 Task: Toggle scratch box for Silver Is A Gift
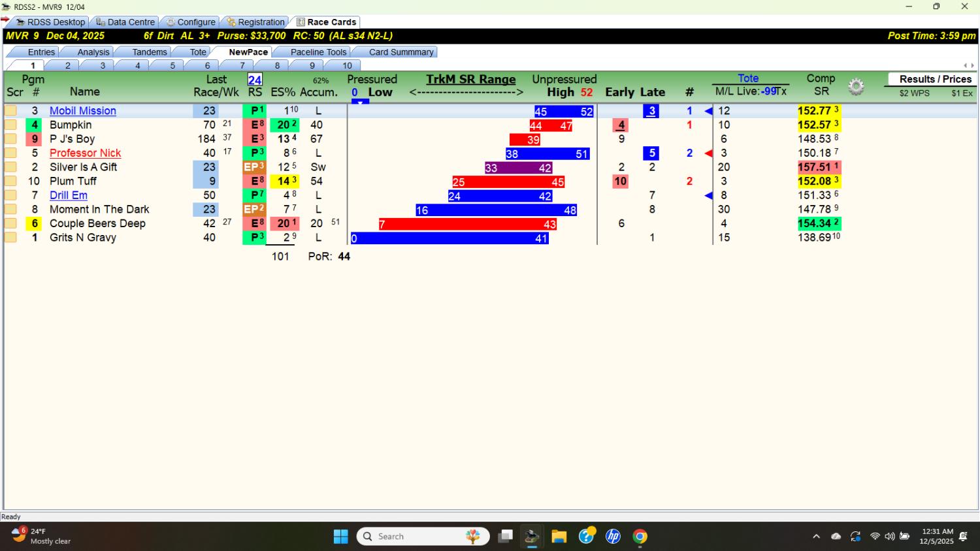[10, 167]
